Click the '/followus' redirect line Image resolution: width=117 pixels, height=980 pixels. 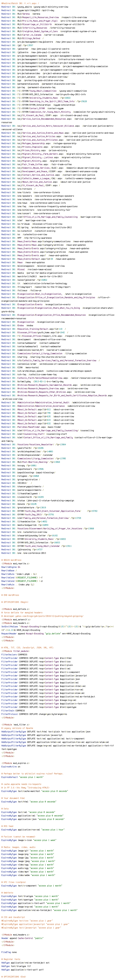click(21, 290)
